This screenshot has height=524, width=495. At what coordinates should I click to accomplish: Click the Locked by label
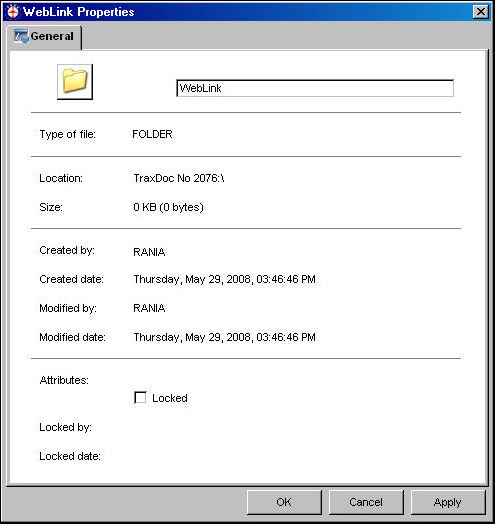pyautogui.click(x=65, y=427)
